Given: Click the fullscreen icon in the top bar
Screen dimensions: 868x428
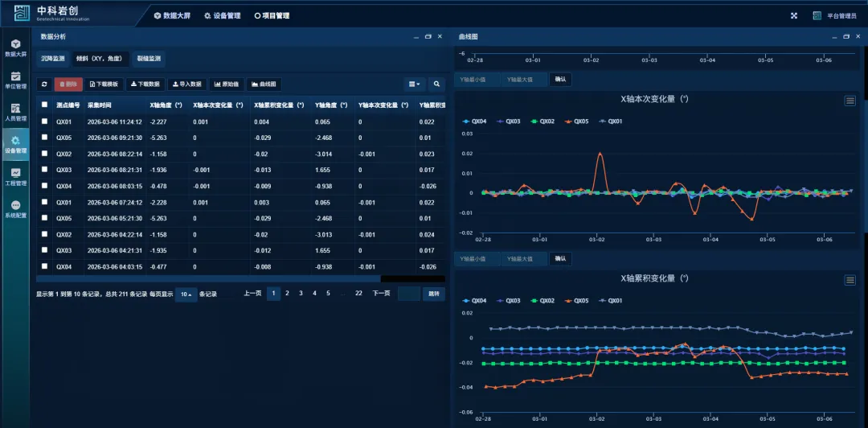Looking at the screenshot, I should pos(794,15).
